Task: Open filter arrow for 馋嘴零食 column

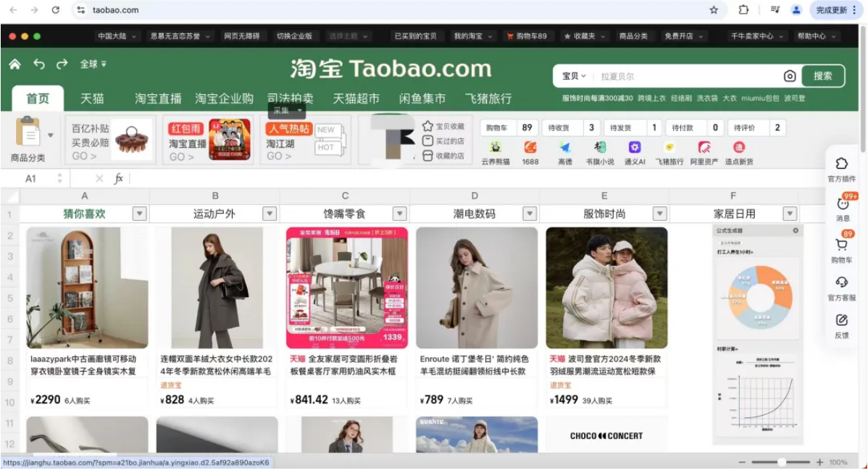Action: (x=400, y=214)
